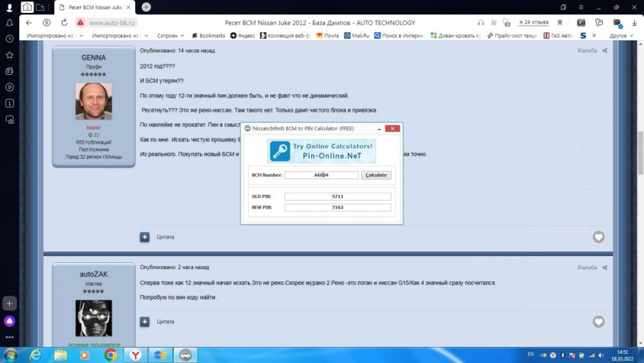Screen dimensions: 644x363
Task: Open new tab with plus button
Action: pyautogui.click(x=146, y=7)
